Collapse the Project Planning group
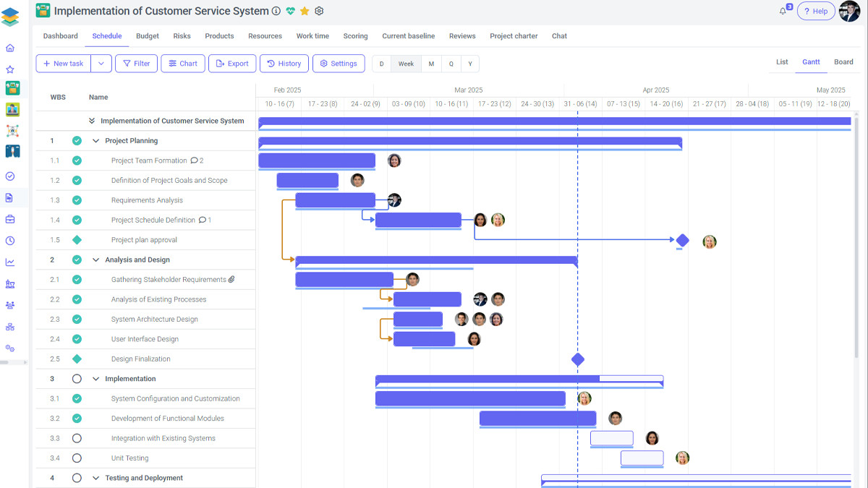This screenshot has width=868, height=488. point(96,141)
